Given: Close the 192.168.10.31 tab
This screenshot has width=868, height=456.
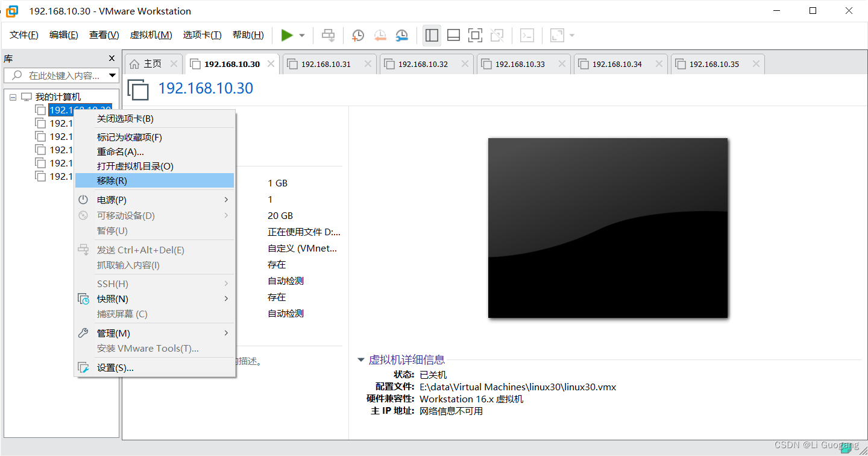Looking at the screenshot, I should pos(368,64).
